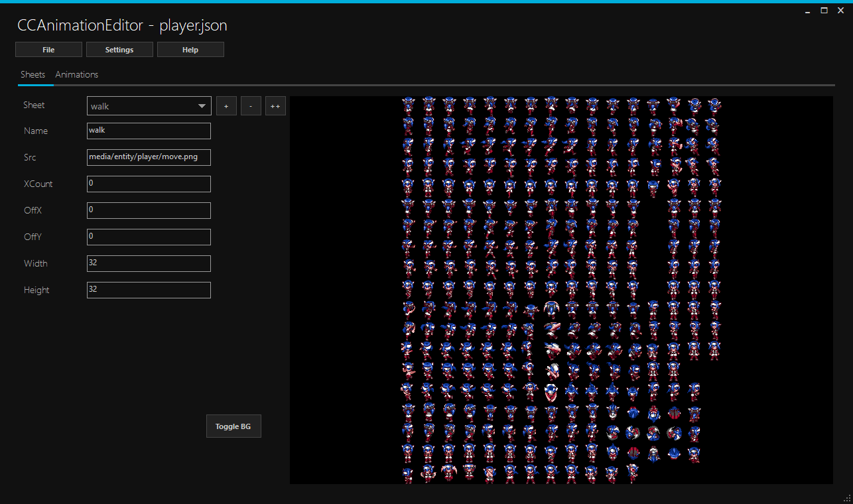Open the Settings menu
The height and width of the screenshot is (504, 853).
click(119, 50)
